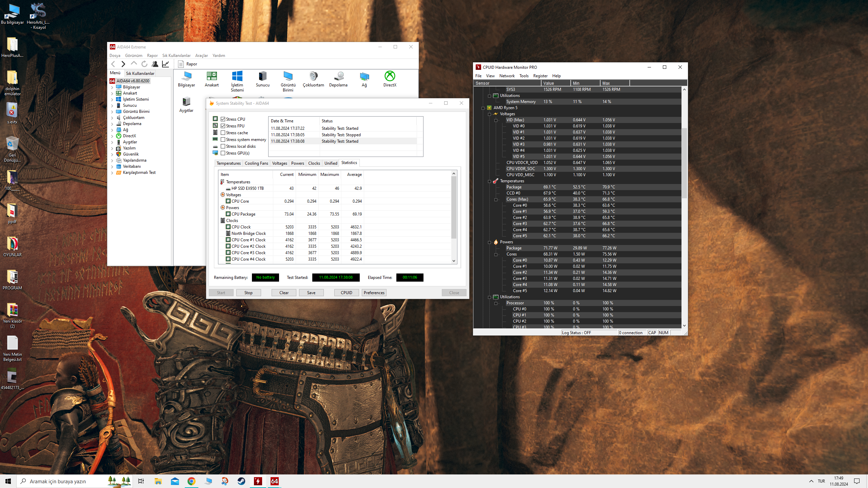Switch to the Temperatures tab

(229, 163)
